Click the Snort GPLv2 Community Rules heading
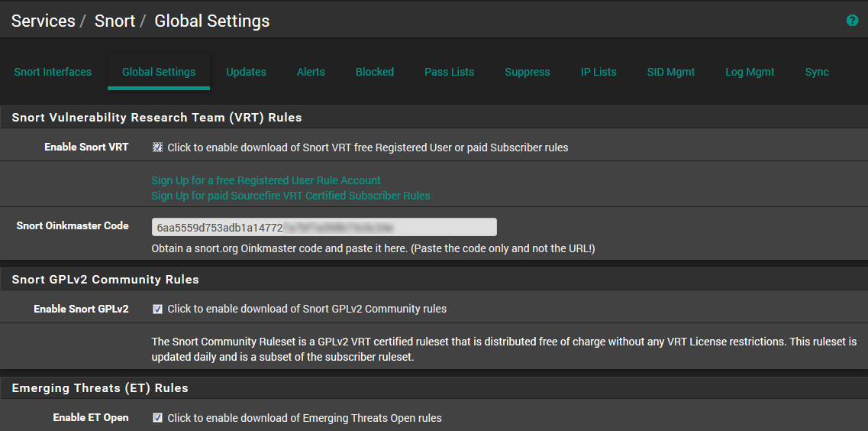The image size is (868, 431). [105, 280]
